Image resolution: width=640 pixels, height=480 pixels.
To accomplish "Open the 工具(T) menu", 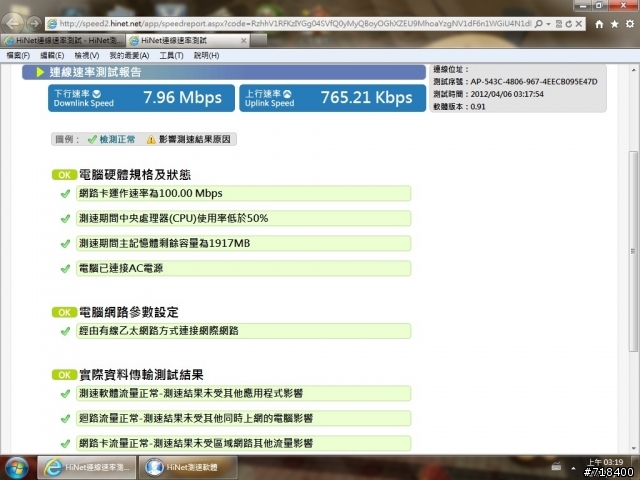I will pos(171,56).
